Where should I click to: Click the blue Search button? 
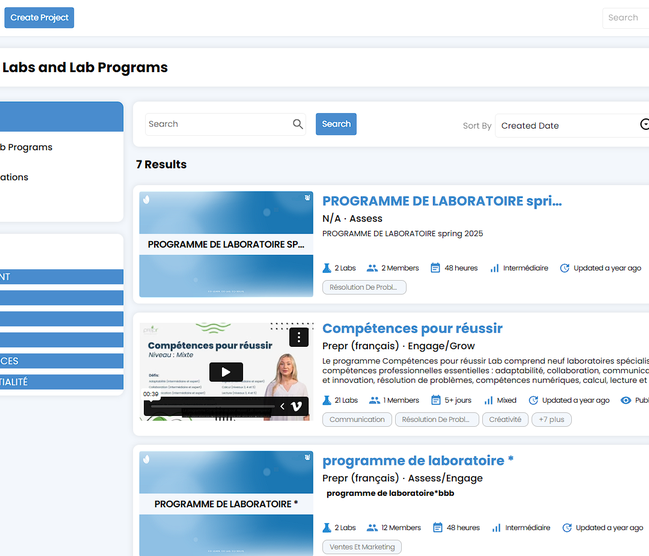pyautogui.click(x=336, y=124)
